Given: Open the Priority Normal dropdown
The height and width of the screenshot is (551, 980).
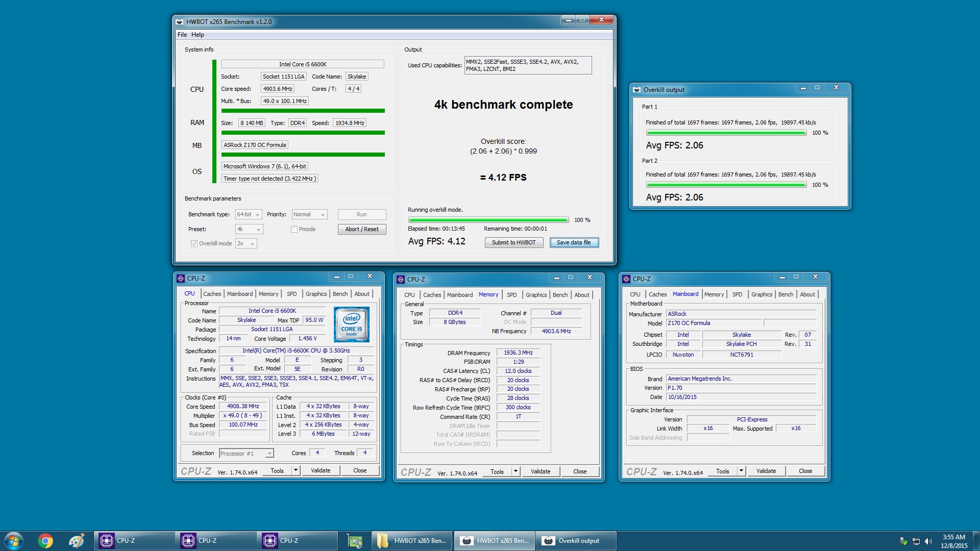Looking at the screenshot, I should [x=309, y=215].
